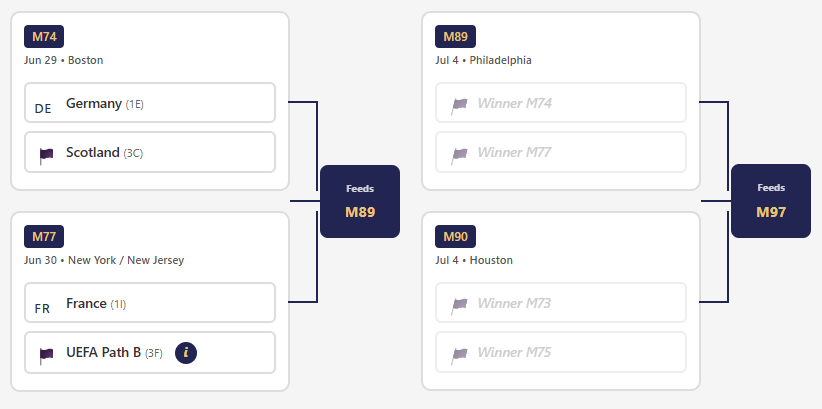Click the flag icon next to Winner M77
The image size is (822, 409).
point(459,156)
